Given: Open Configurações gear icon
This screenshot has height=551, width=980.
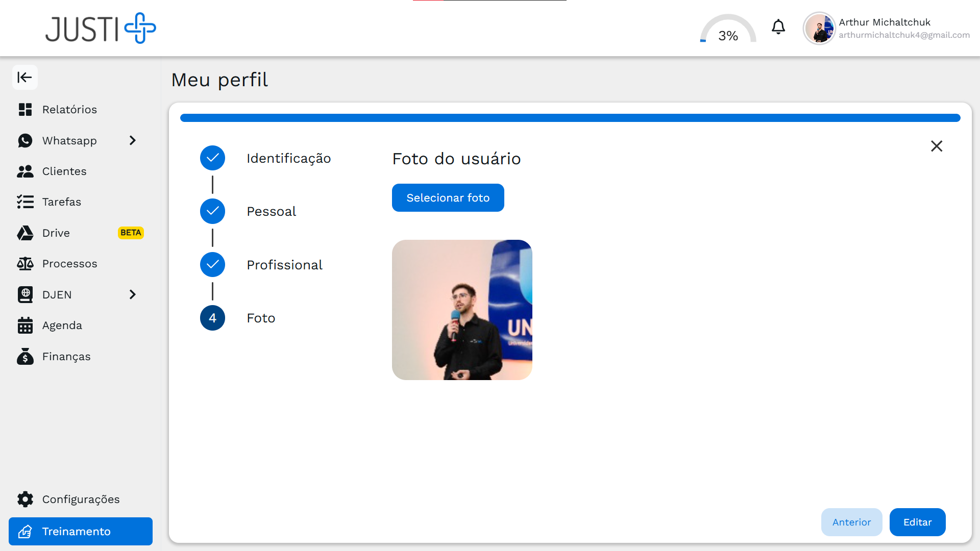Looking at the screenshot, I should point(25,499).
